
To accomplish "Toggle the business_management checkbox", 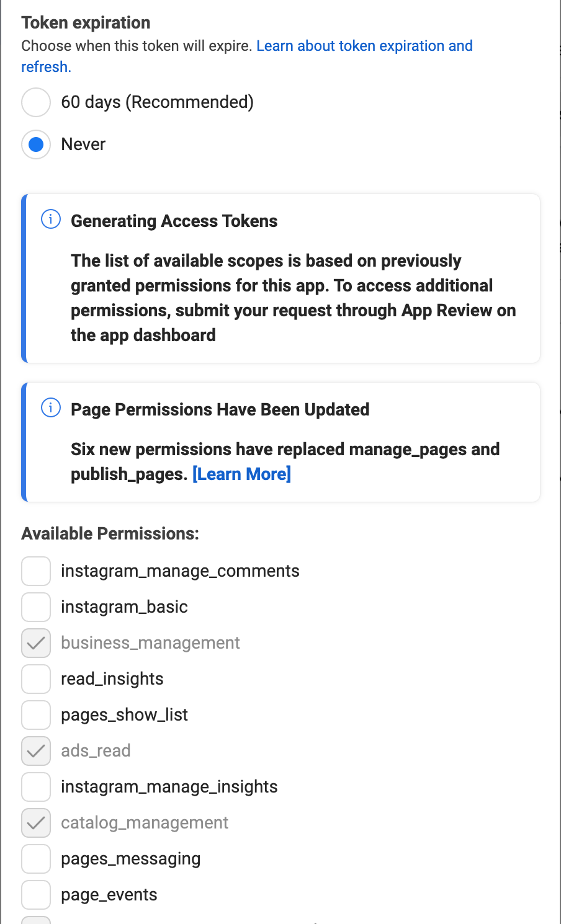I will 36,643.
